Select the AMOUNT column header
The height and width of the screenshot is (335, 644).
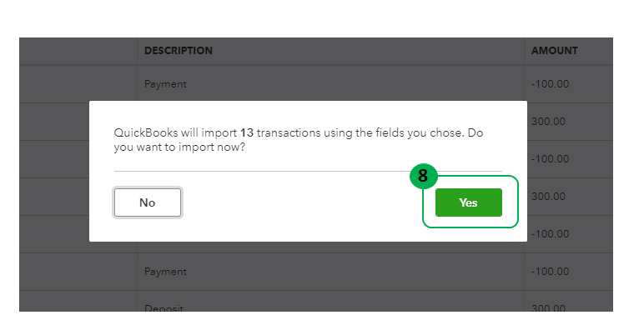[x=555, y=51]
